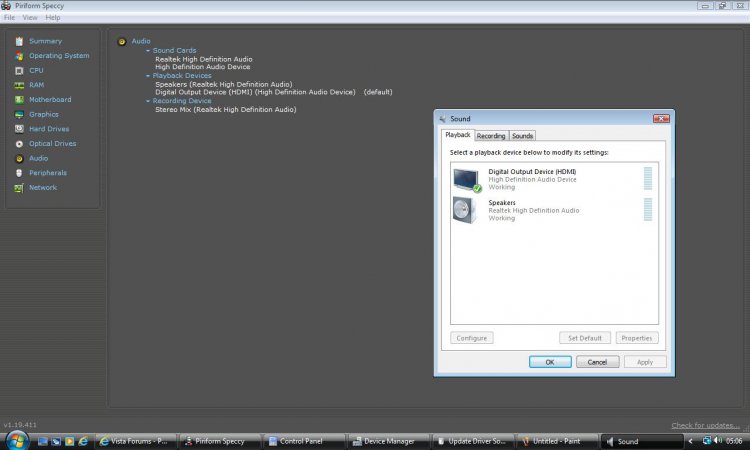This screenshot has width=750, height=450.
Task: Click the Configure button
Action: [472, 338]
